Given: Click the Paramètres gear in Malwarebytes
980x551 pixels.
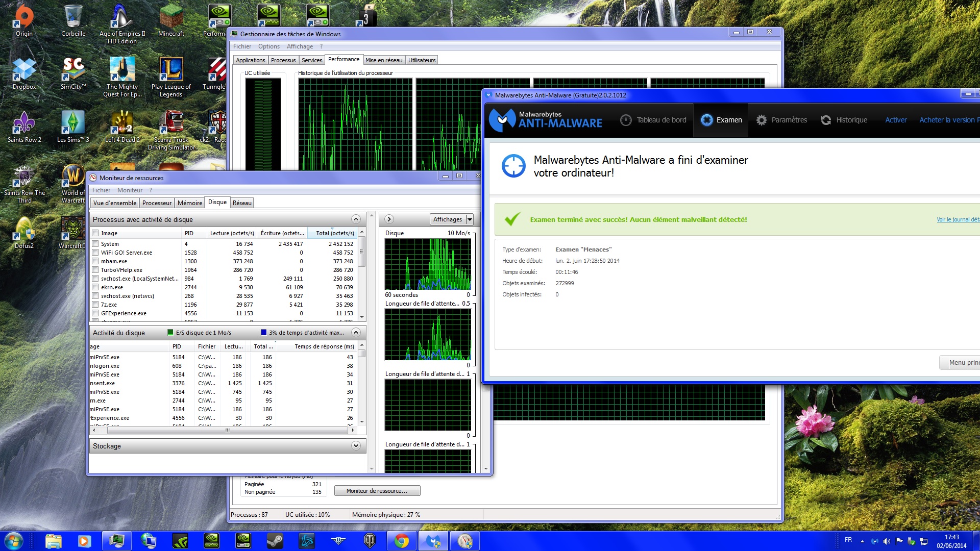Looking at the screenshot, I should pos(761,120).
